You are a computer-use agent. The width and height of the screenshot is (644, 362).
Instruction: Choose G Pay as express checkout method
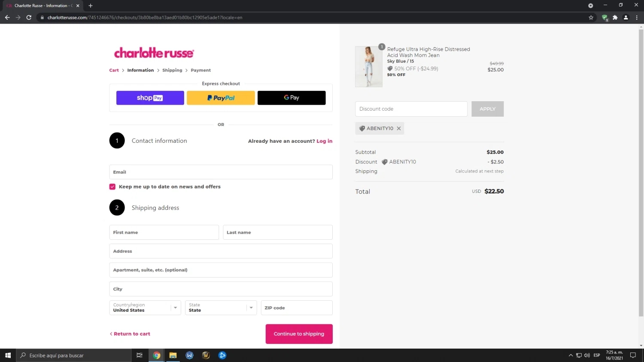(291, 97)
